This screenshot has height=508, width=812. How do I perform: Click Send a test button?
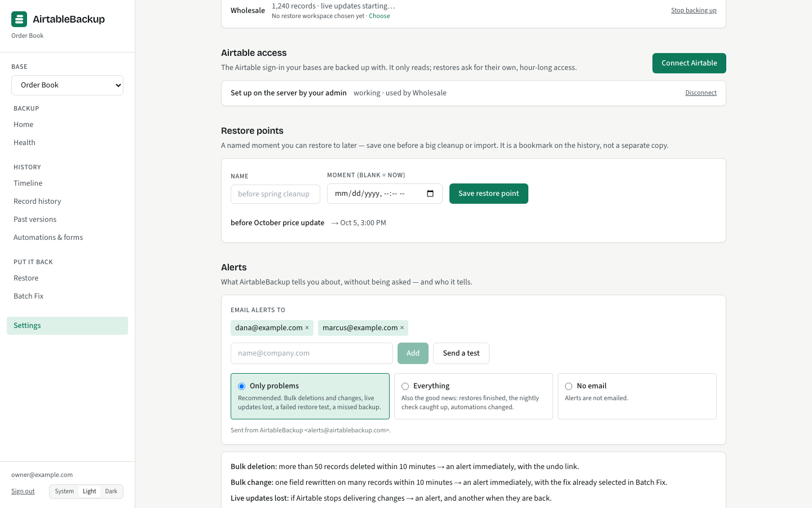coord(461,353)
